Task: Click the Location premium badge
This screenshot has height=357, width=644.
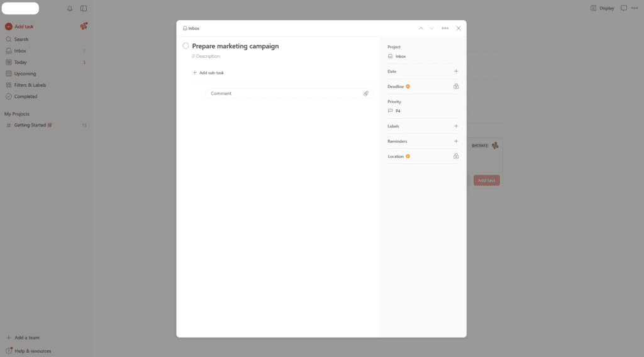Action: point(408,157)
